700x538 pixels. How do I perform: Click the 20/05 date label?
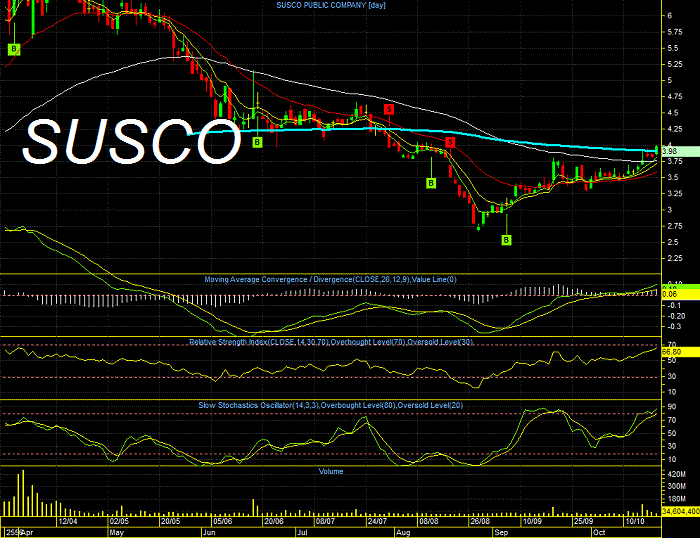click(x=171, y=521)
